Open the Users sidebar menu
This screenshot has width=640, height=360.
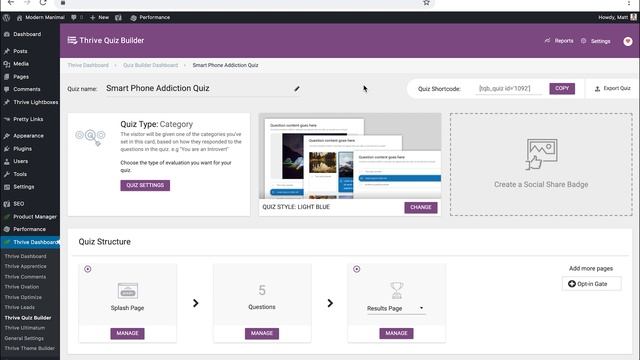[20, 161]
